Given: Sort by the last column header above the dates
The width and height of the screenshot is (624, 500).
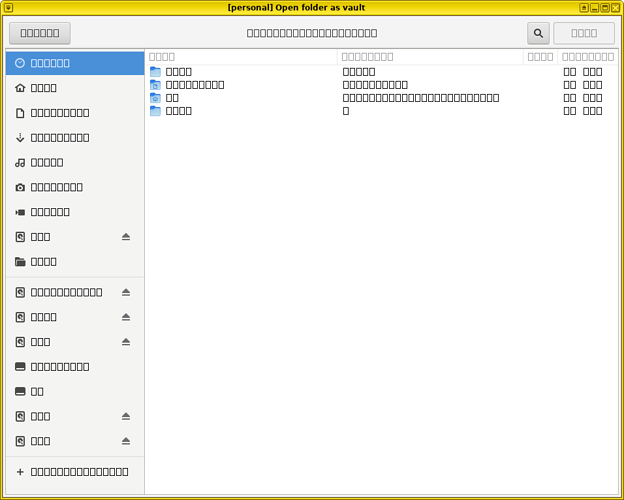Looking at the screenshot, I should click(x=588, y=57).
